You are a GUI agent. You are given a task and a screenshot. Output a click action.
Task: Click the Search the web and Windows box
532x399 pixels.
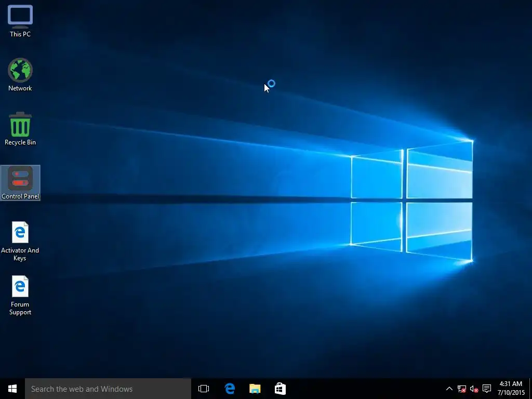point(108,389)
